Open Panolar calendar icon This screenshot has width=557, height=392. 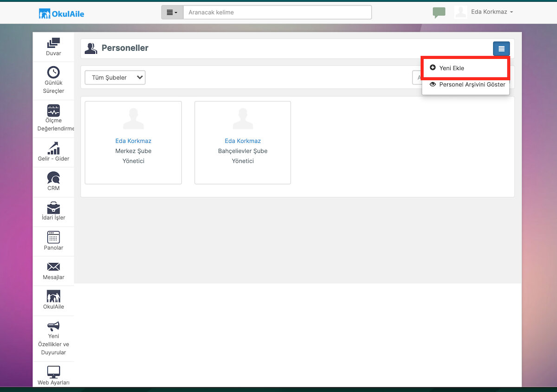53,237
